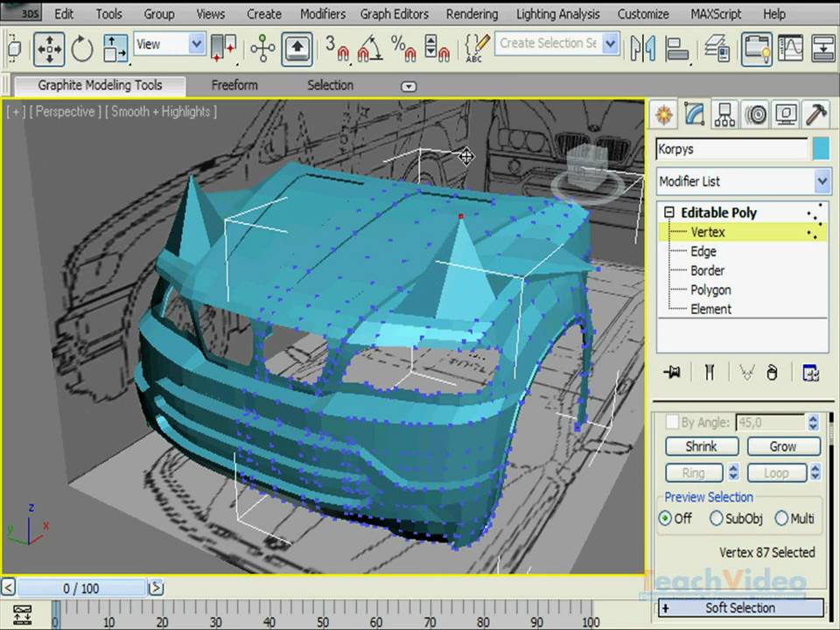The width and height of the screenshot is (840, 630).
Task: Open the Create command panel
Action: (x=664, y=115)
